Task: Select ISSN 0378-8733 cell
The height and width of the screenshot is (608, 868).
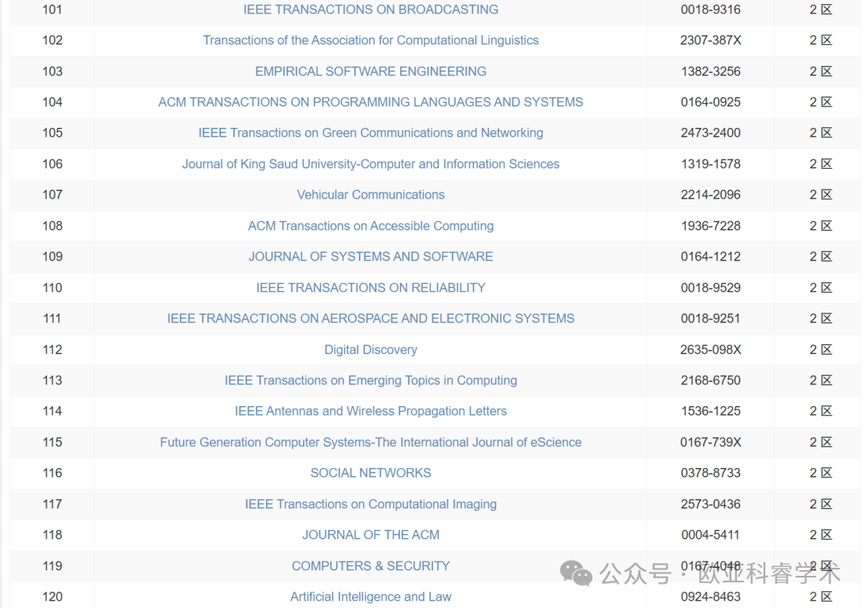Action: pyautogui.click(x=710, y=473)
